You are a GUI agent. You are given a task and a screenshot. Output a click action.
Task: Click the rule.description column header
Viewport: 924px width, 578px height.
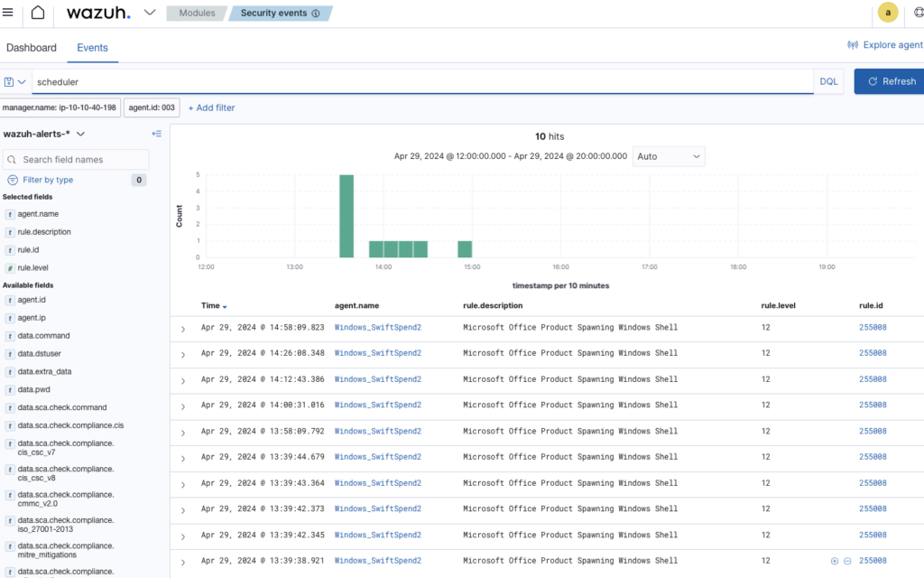(x=493, y=305)
